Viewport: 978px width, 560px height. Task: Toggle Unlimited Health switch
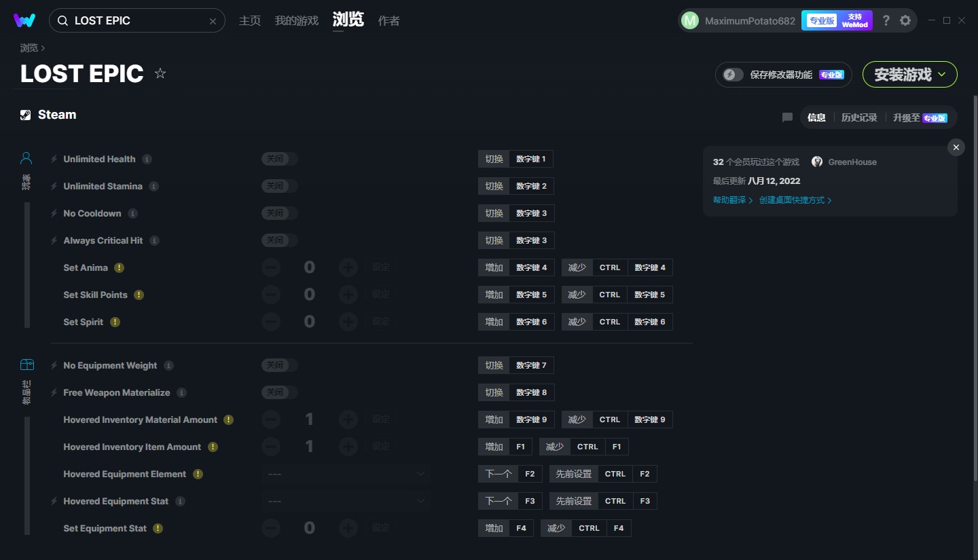(x=279, y=159)
